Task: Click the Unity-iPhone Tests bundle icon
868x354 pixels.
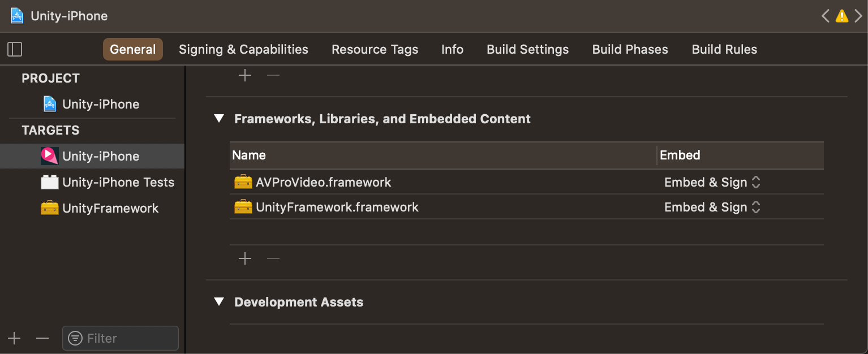Action: pyautogui.click(x=48, y=182)
